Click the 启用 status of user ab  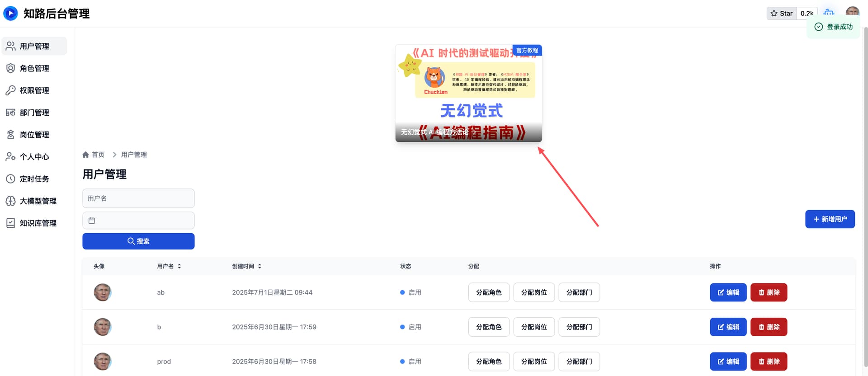(x=410, y=292)
